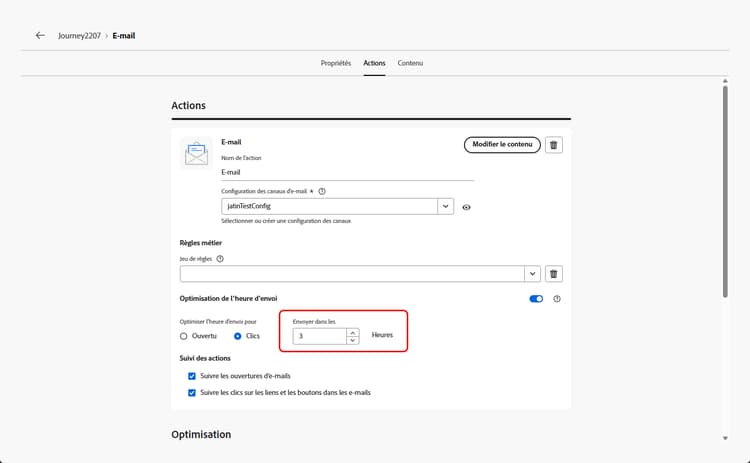Preview channel configuration with the eye icon
This screenshot has width=750, height=463.
(x=466, y=207)
